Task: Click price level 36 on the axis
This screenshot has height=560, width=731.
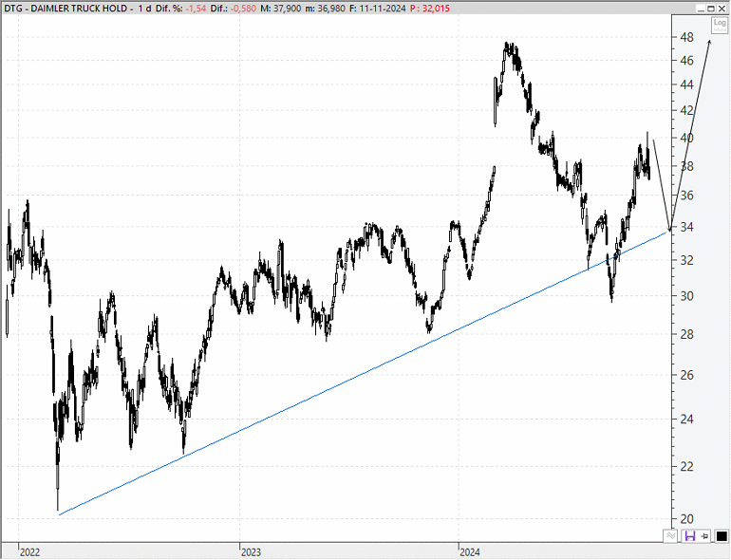Action: point(686,196)
